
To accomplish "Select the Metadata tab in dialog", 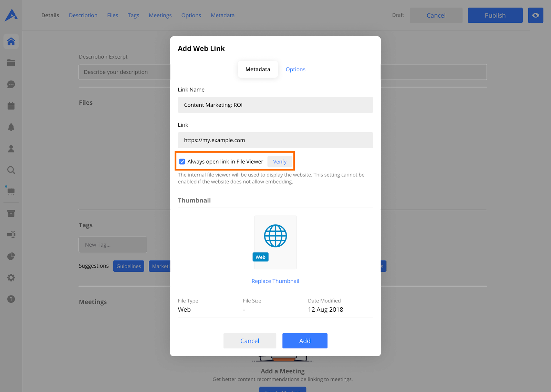I will (x=258, y=69).
